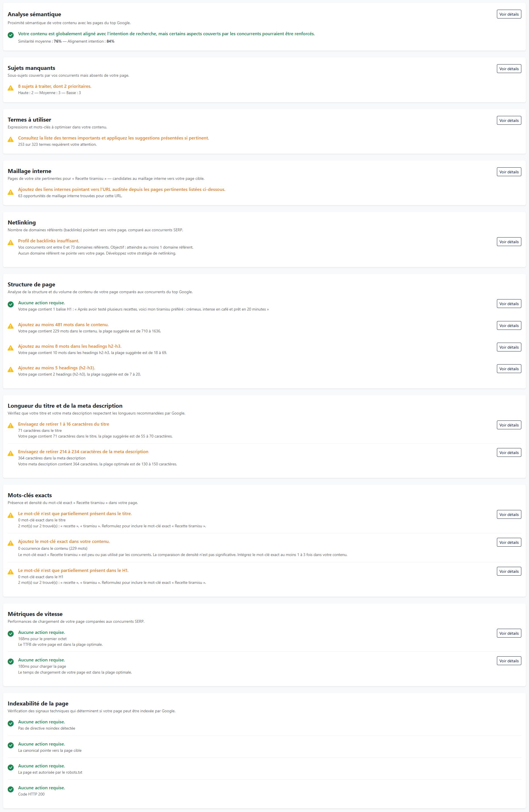Click 'La canonical pointe vers la page cible'
Screen dimensions: 529x812
click(x=50, y=750)
